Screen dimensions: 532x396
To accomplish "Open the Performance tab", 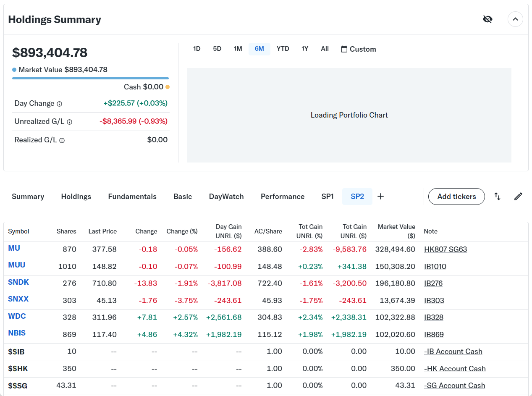I will tap(283, 197).
